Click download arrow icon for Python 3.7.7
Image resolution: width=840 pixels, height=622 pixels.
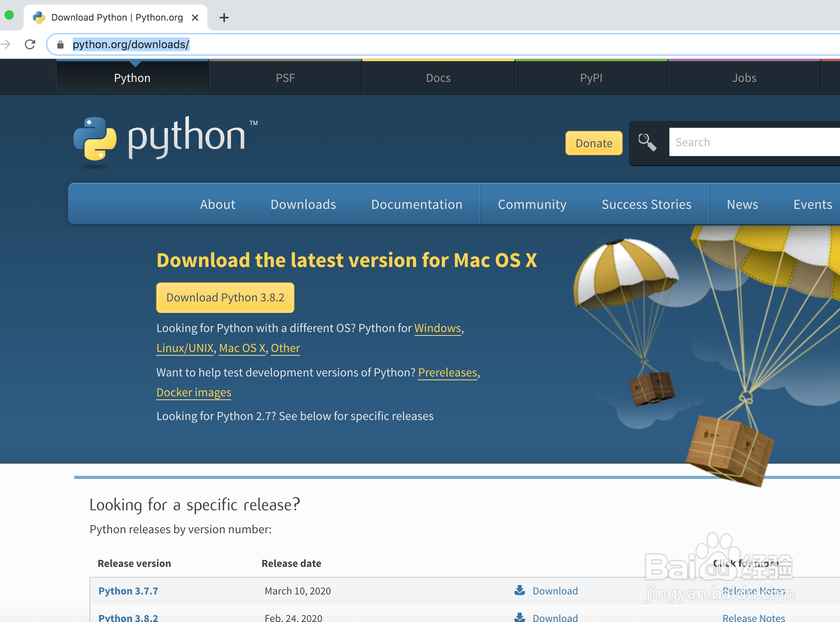point(519,590)
